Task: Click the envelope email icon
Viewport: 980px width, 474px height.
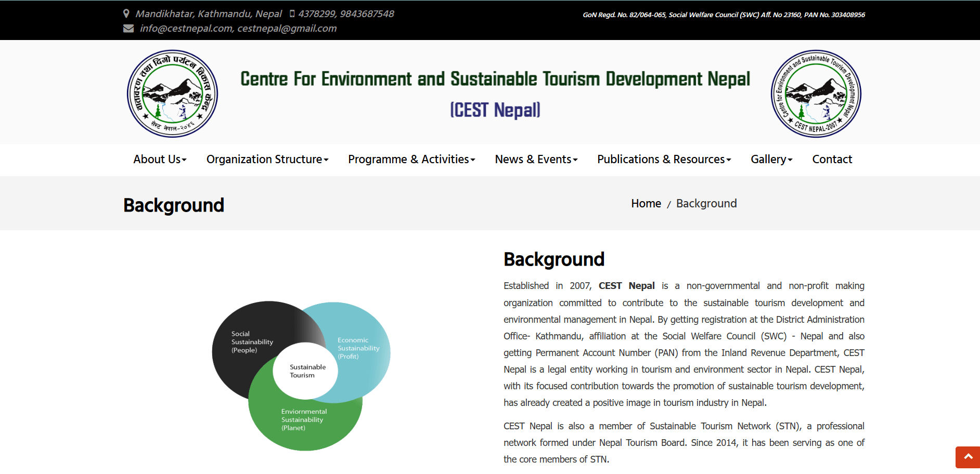Action: coord(128,29)
